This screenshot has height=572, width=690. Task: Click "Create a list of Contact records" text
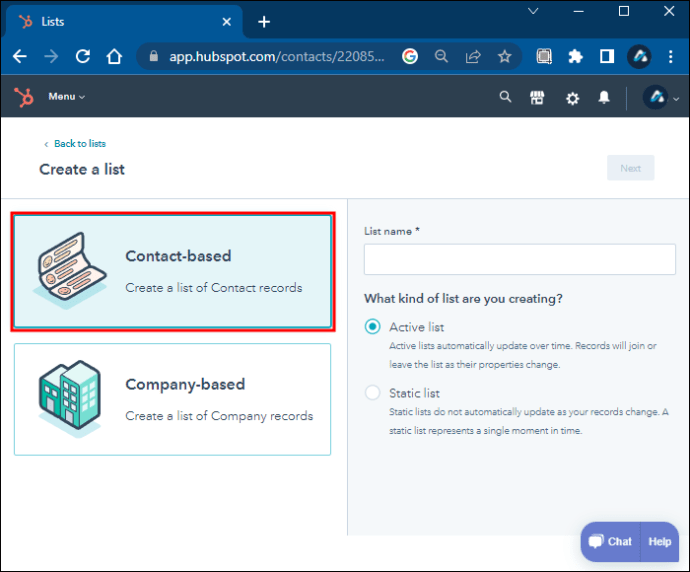[214, 287]
